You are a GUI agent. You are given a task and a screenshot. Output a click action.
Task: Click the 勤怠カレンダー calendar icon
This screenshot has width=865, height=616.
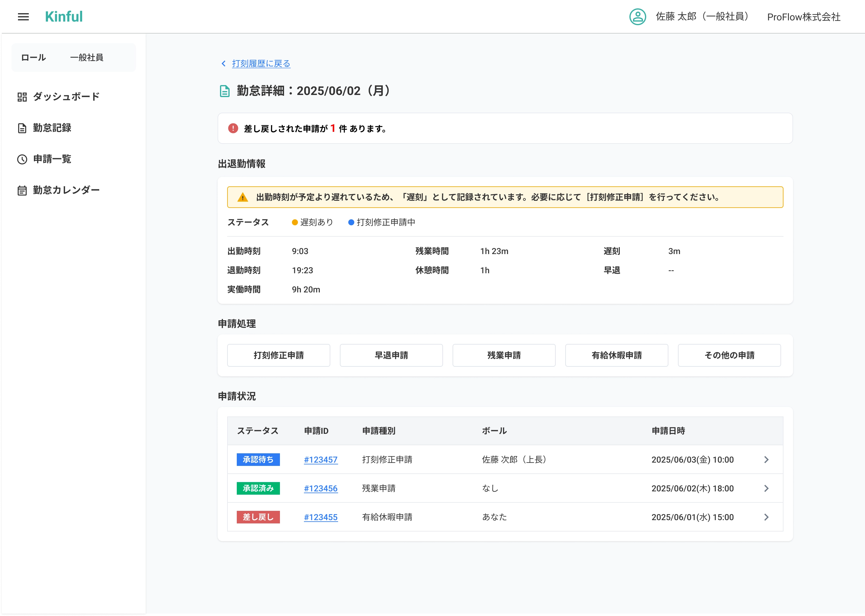click(x=22, y=191)
